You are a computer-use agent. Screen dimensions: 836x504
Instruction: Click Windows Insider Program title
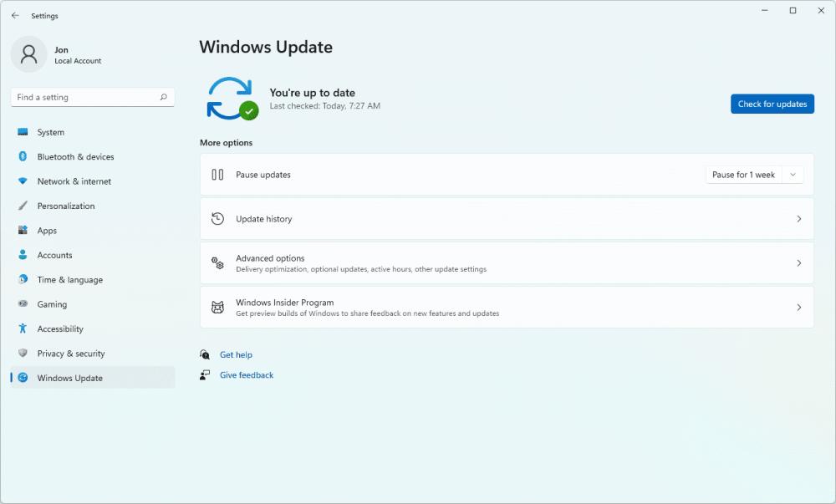[285, 302]
